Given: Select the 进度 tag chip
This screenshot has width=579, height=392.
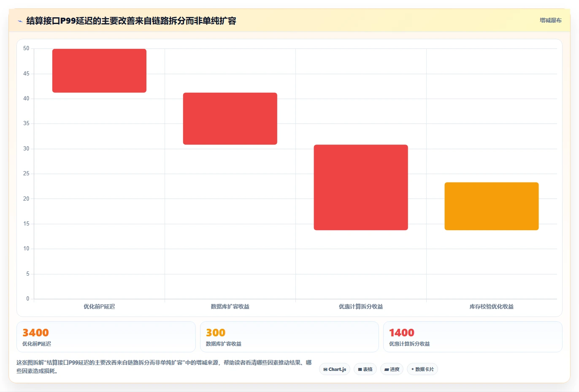Looking at the screenshot, I should [392, 369].
